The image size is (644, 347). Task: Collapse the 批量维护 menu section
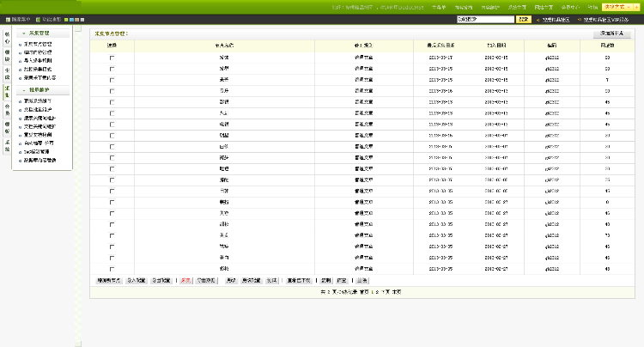click(24, 90)
